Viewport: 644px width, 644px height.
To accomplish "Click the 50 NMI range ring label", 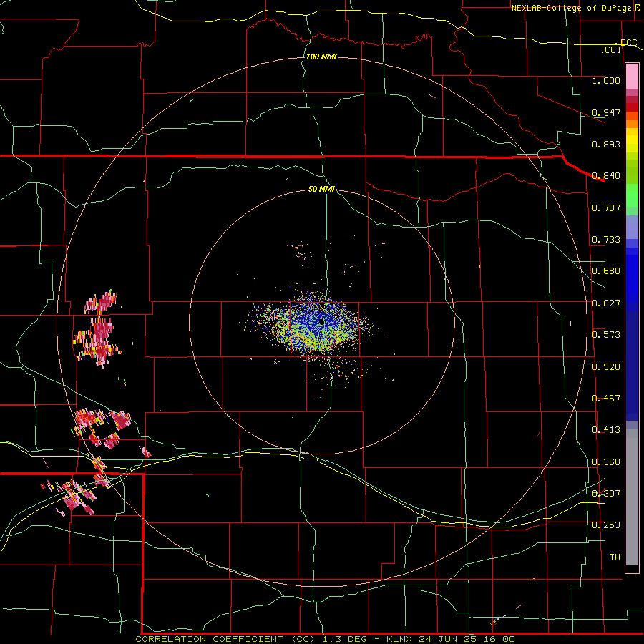I will [321, 189].
